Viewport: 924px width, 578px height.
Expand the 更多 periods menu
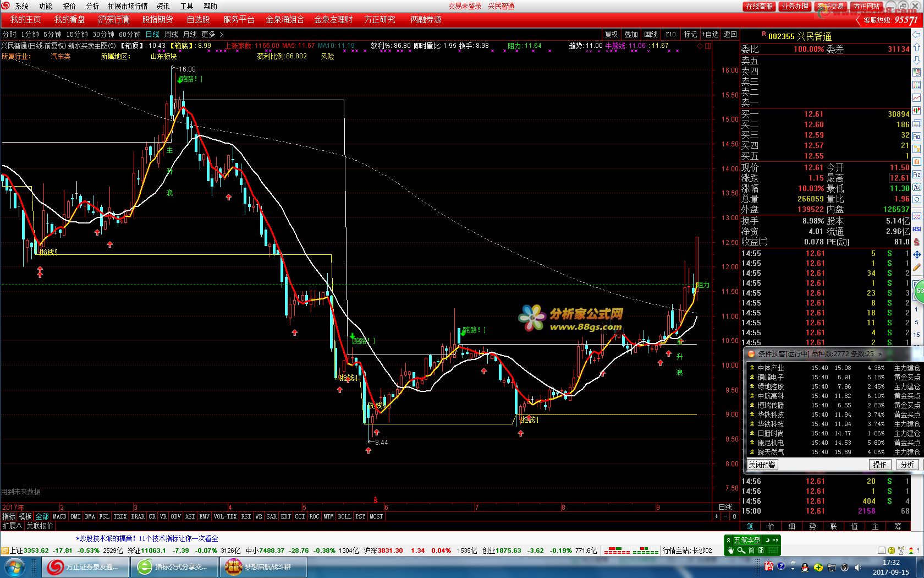tap(212, 34)
